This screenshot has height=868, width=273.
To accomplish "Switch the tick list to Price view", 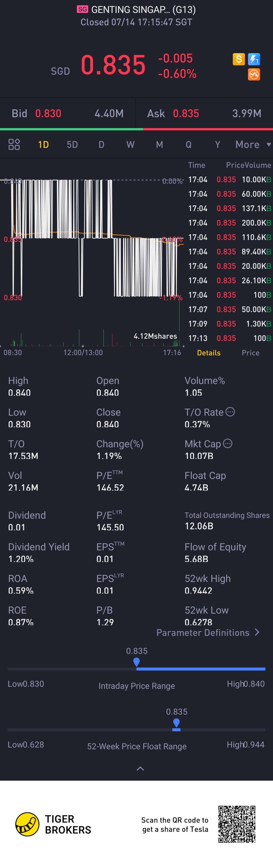I will [251, 353].
